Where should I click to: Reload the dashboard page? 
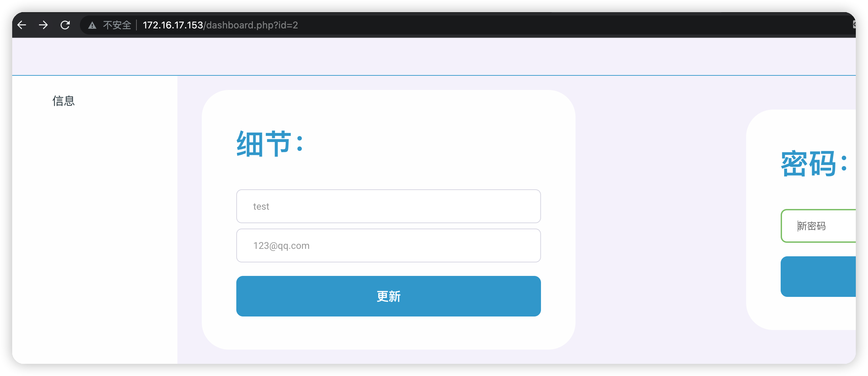[65, 25]
